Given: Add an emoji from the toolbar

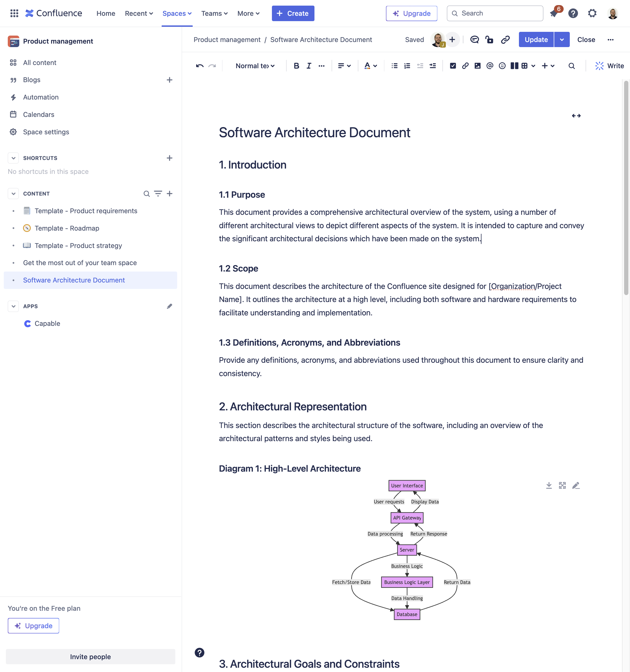Looking at the screenshot, I should (502, 66).
